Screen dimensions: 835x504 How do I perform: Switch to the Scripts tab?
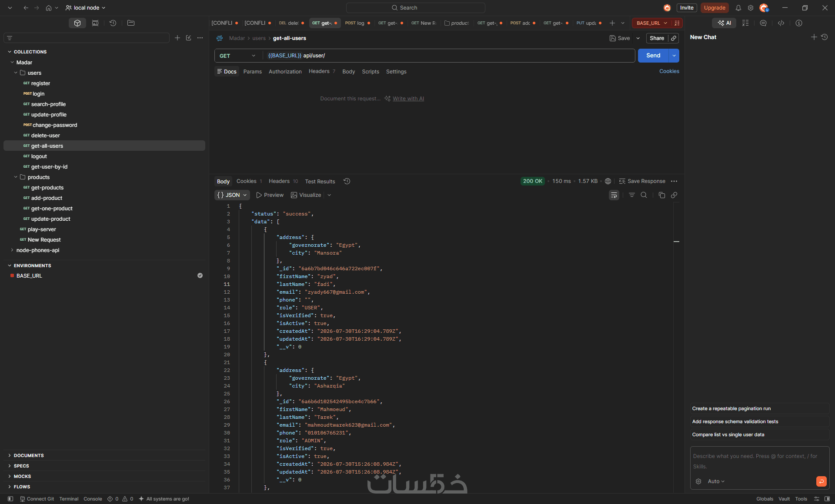pos(371,72)
